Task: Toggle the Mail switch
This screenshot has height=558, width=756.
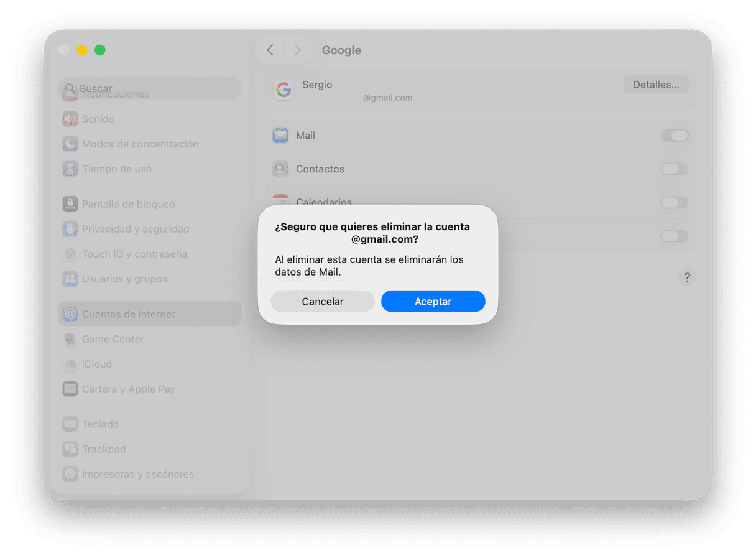Action: 675,135
